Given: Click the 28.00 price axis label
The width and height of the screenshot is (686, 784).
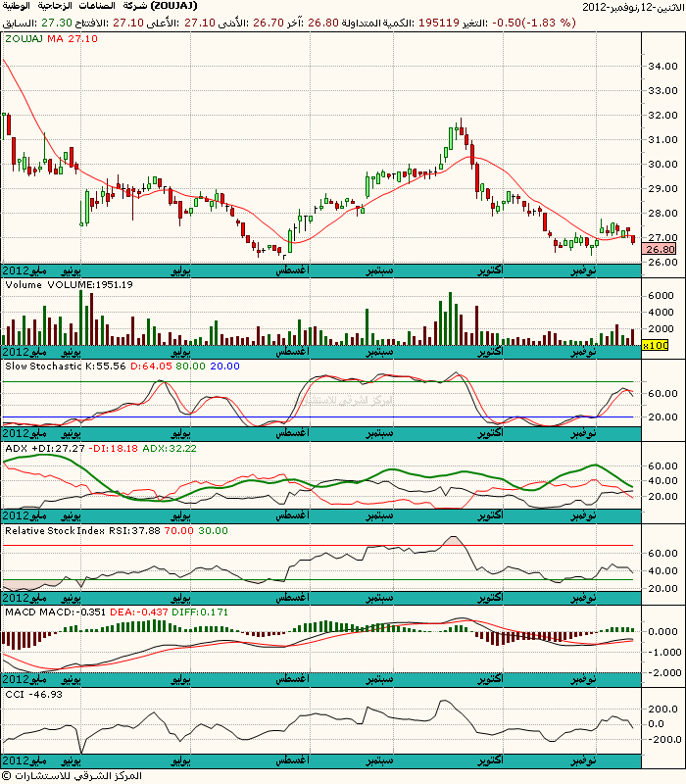Looking at the screenshot, I should coord(662,213).
